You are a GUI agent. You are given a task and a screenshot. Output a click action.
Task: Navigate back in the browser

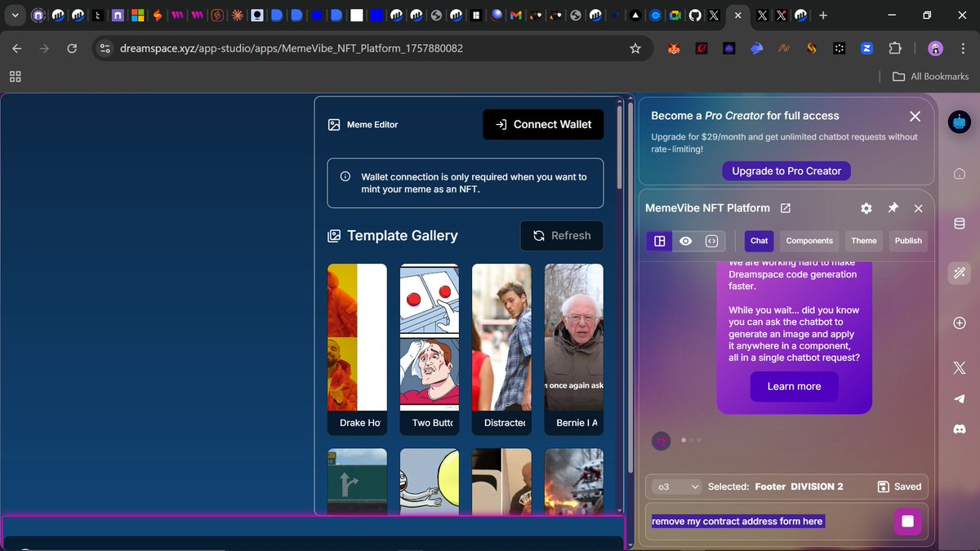click(x=17, y=48)
